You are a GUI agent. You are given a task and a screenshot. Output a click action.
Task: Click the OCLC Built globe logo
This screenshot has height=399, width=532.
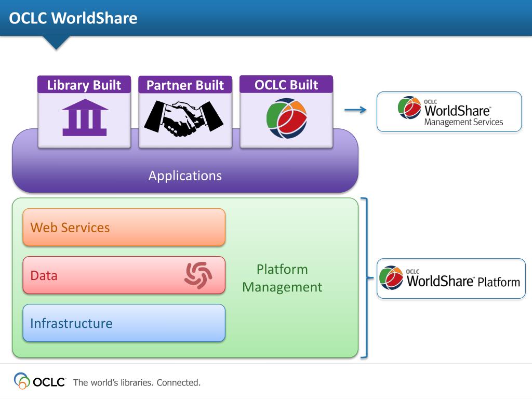286,118
